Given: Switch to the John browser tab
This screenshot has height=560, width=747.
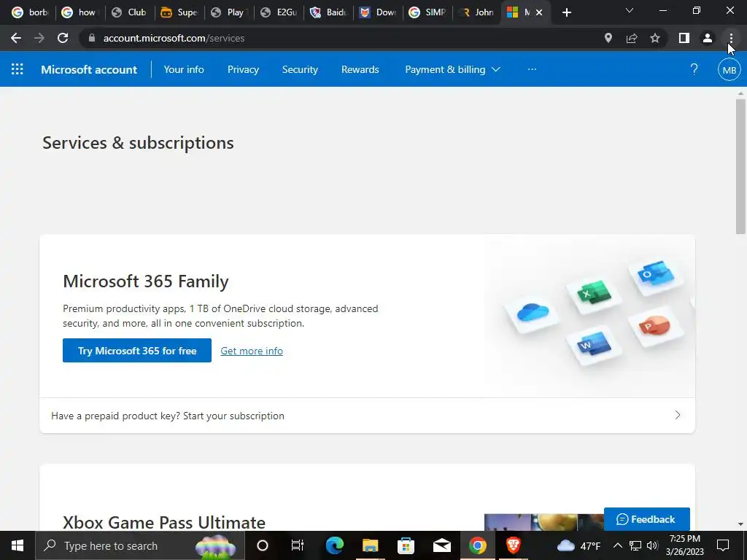Looking at the screenshot, I should click(x=477, y=12).
